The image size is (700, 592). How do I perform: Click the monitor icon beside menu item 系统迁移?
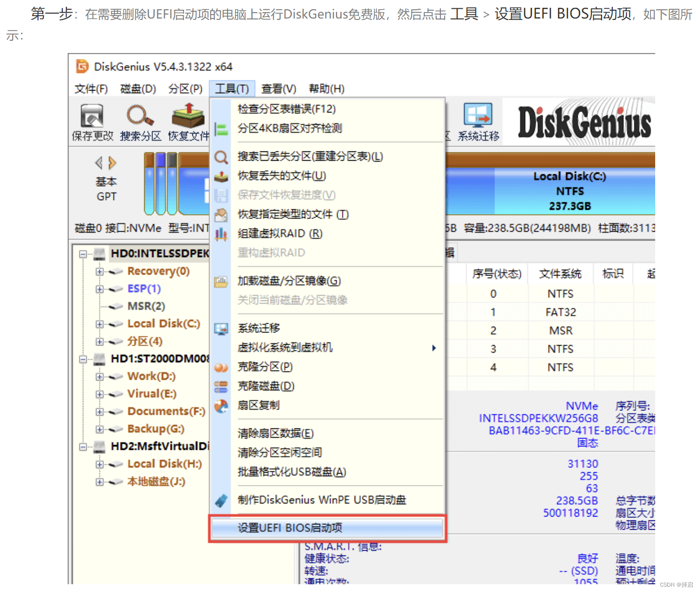coord(221,329)
